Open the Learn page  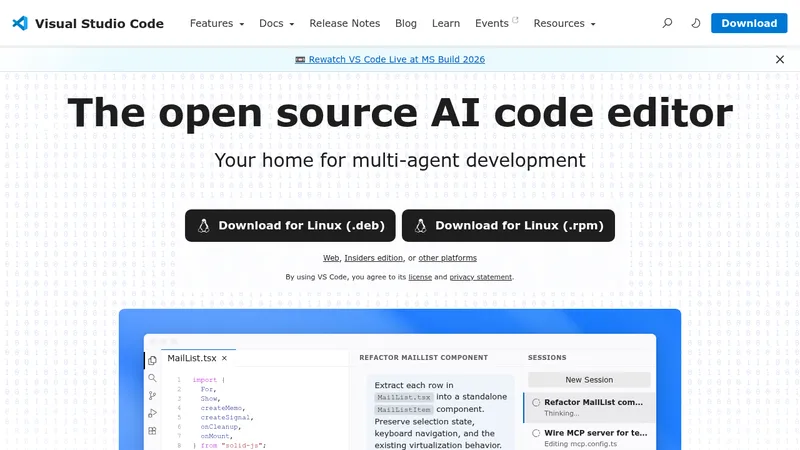click(446, 23)
